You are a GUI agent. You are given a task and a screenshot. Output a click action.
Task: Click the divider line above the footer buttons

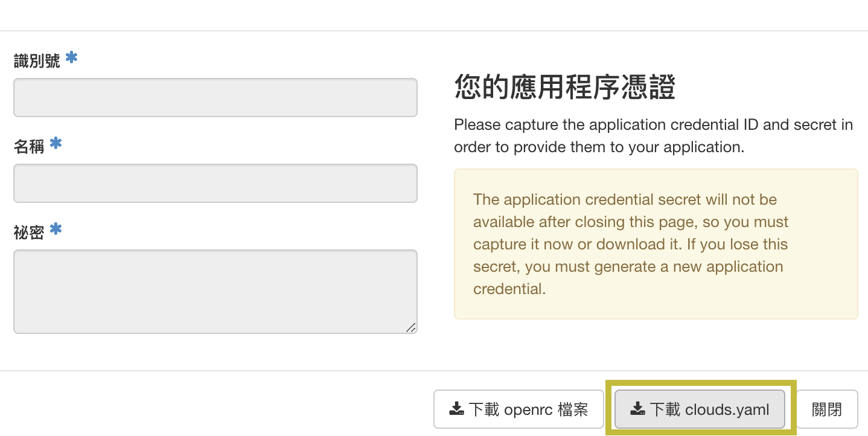tap(434, 370)
